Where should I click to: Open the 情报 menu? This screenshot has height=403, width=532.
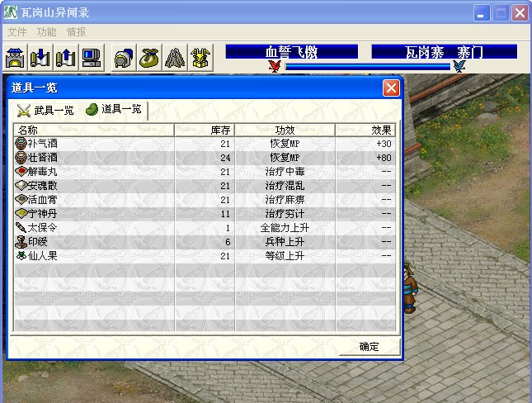click(76, 32)
